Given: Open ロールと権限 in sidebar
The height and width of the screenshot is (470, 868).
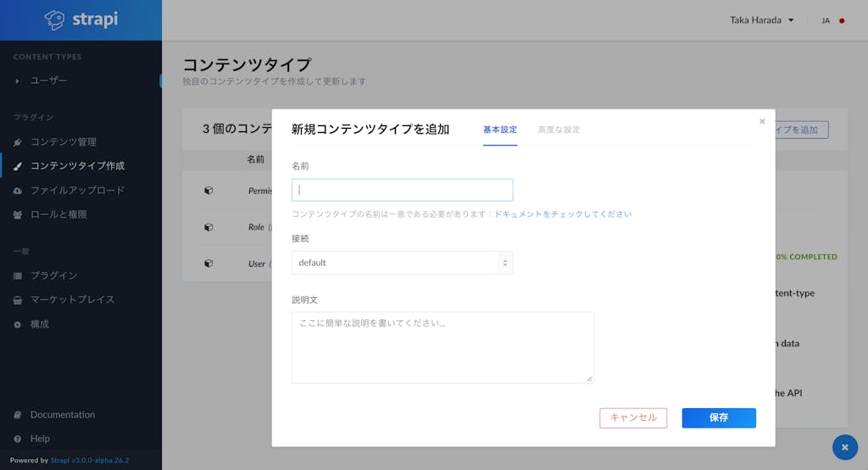Looking at the screenshot, I should coord(58,214).
